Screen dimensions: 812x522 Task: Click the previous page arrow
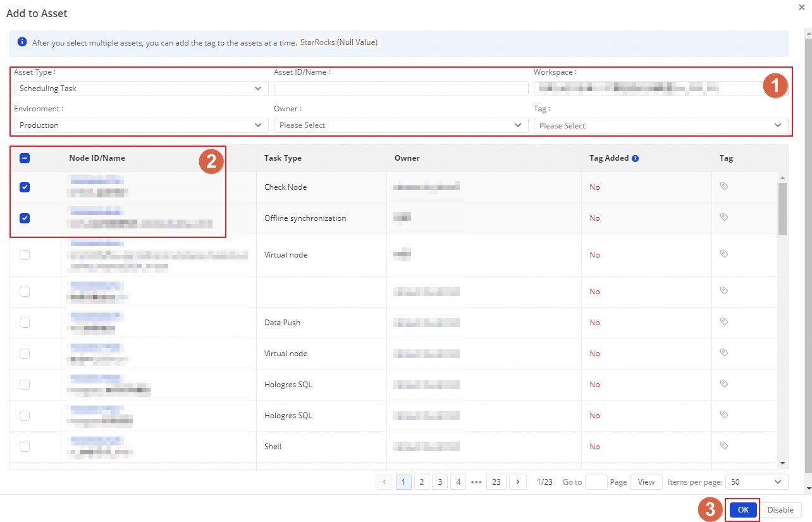pos(384,482)
